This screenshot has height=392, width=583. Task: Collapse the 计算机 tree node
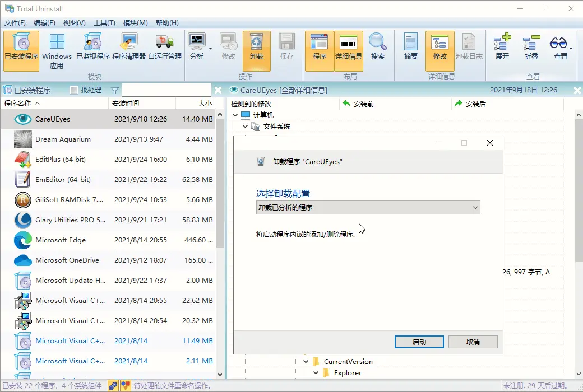[235, 115]
